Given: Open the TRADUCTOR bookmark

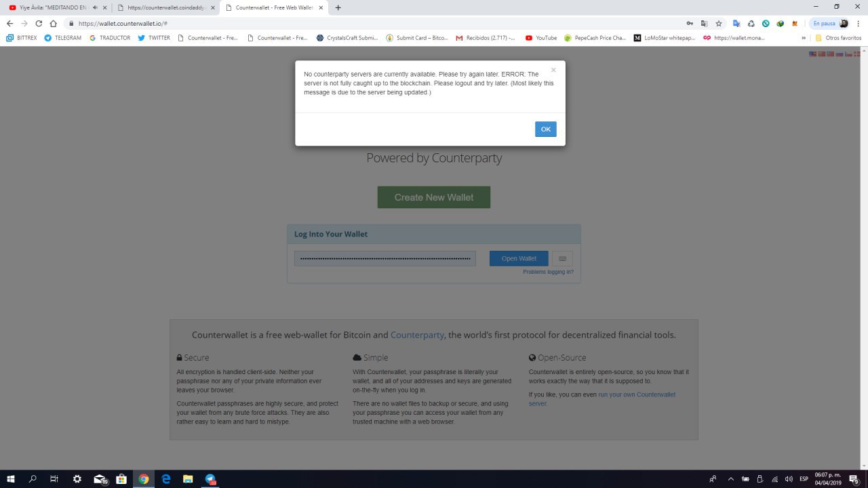Looking at the screenshot, I should click(x=110, y=38).
